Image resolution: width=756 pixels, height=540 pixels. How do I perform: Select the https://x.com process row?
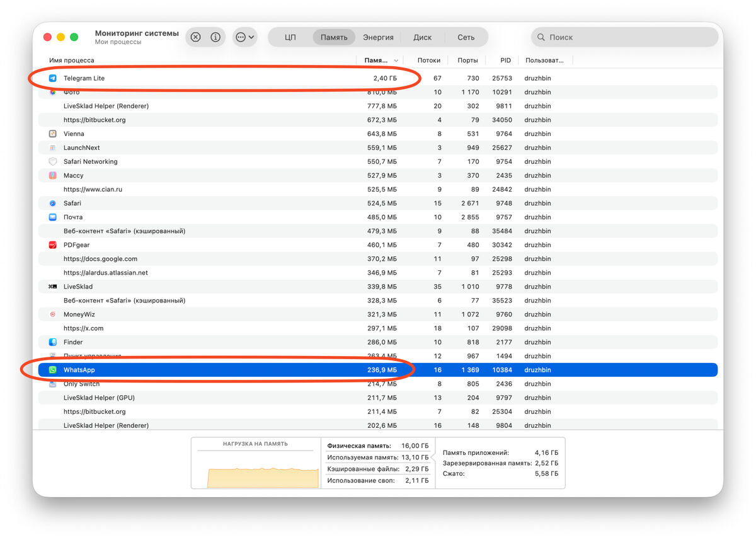tap(378, 328)
